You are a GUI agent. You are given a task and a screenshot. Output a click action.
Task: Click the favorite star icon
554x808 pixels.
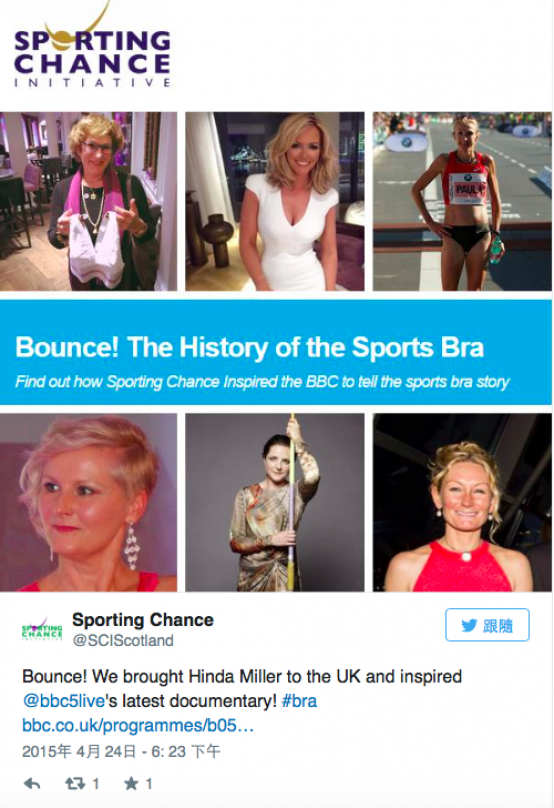(x=131, y=784)
